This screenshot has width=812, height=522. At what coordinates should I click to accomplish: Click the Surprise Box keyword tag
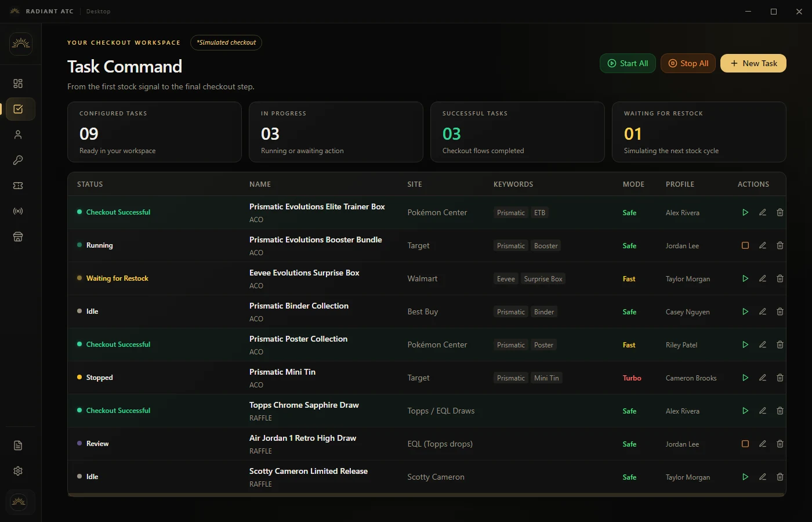click(x=543, y=279)
